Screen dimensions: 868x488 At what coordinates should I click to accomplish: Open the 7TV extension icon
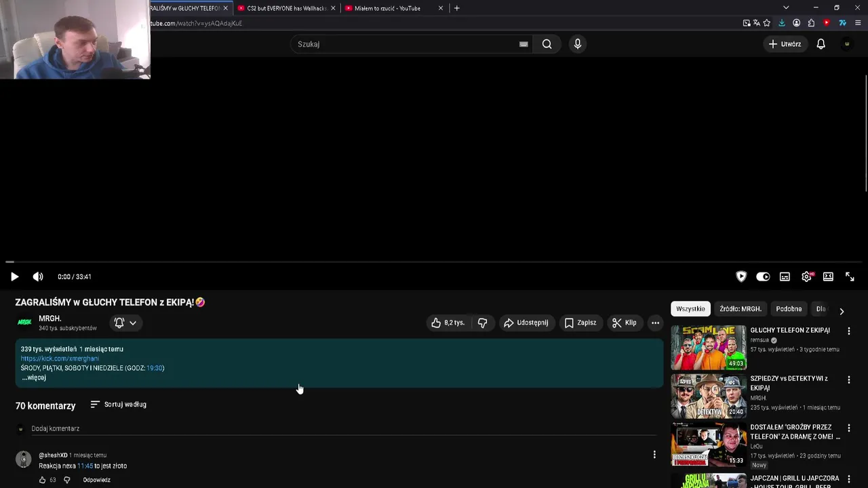[842, 23]
